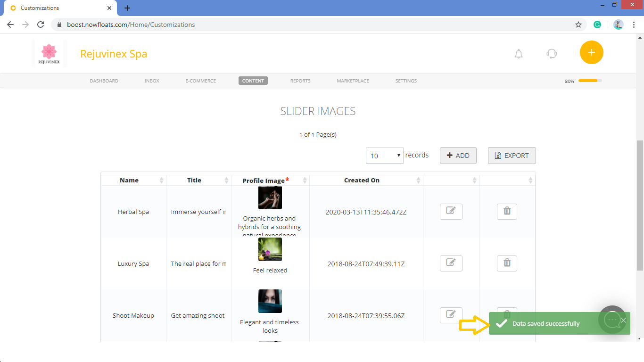The width and height of the screenshot is (644, 362).
Task: Delete the Luxury Spa row
Action: pos(507,263)
